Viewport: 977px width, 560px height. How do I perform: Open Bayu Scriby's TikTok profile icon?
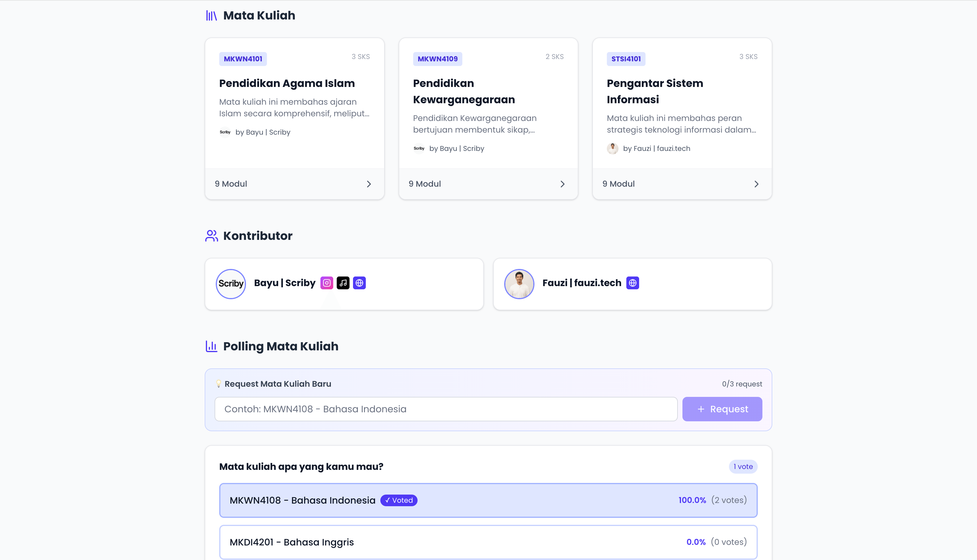343,283
